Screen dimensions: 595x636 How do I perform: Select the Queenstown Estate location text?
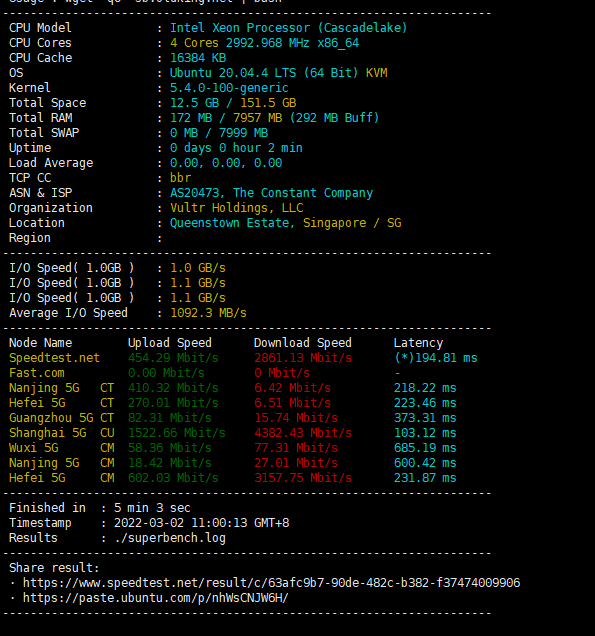tap(230, 223)
